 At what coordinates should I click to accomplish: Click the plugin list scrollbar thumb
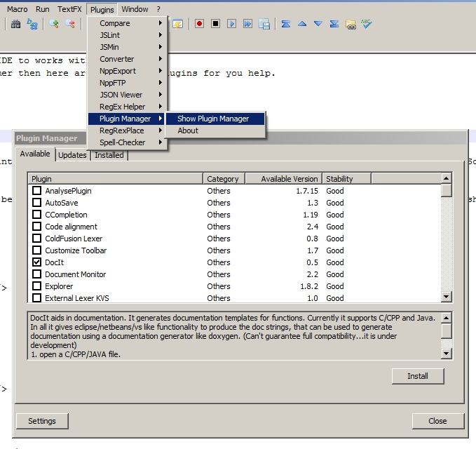pyautogui.click(x=446, y=191)
